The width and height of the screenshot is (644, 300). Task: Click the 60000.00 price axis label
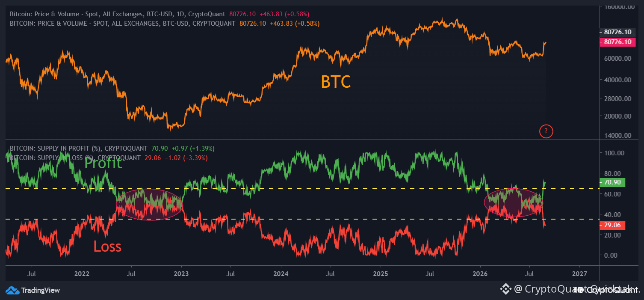617,59
